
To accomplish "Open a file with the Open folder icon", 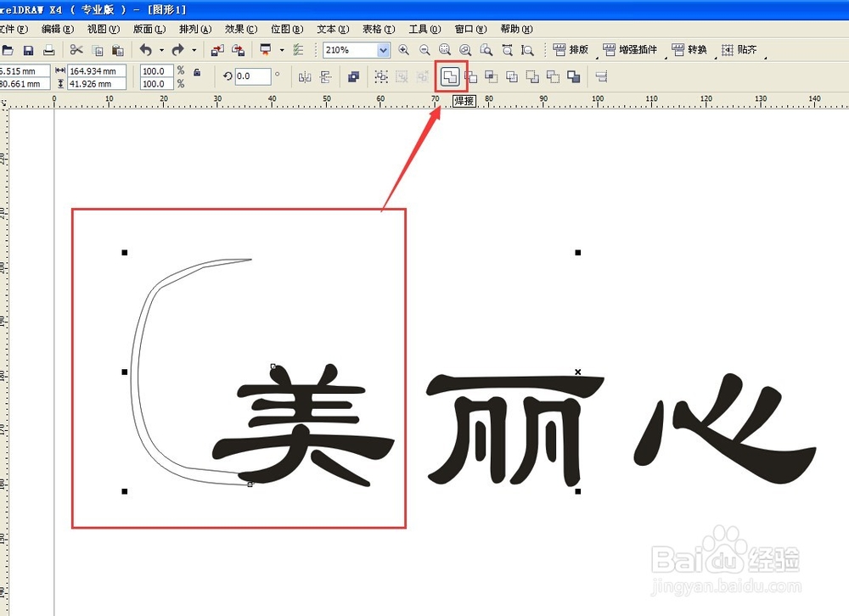I will [x=8, y=50].
